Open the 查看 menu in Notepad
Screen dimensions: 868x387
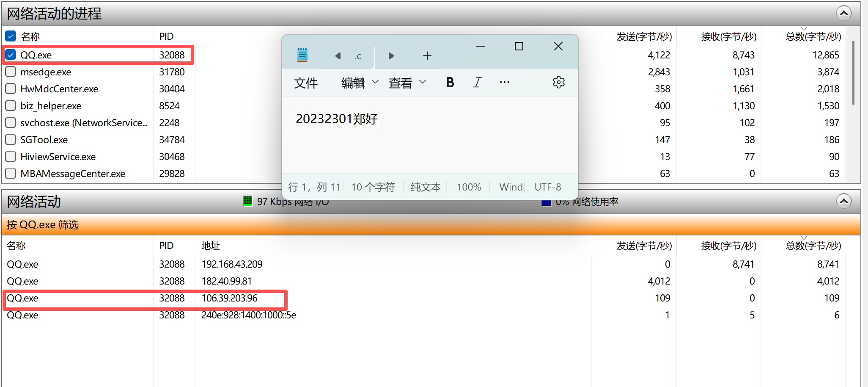click(407, 83)
